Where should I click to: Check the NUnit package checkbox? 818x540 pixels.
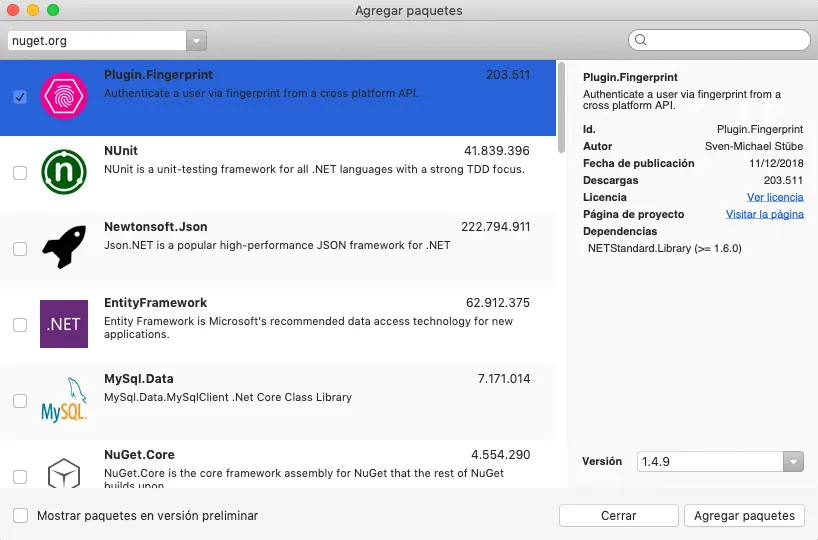[20, 173]
